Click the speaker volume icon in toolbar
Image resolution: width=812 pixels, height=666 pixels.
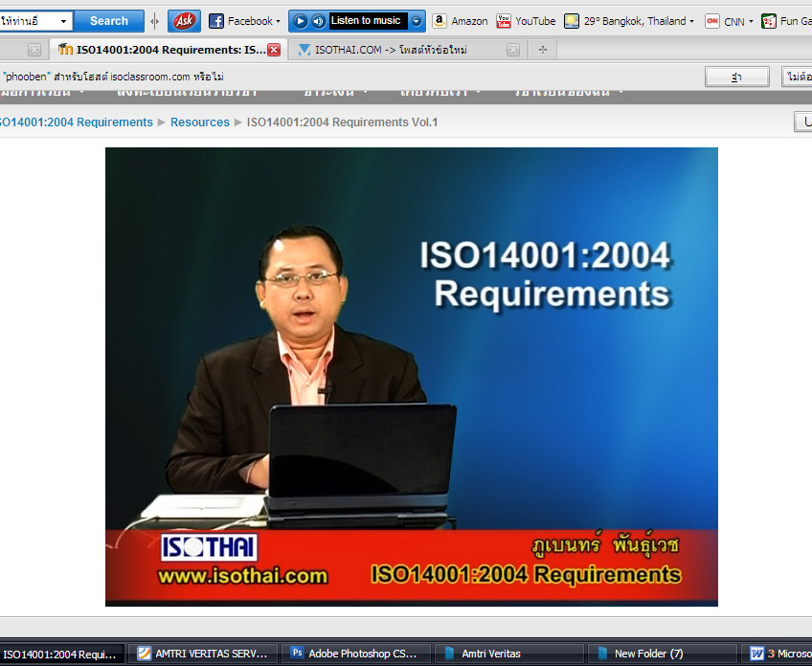pos(318,21)
